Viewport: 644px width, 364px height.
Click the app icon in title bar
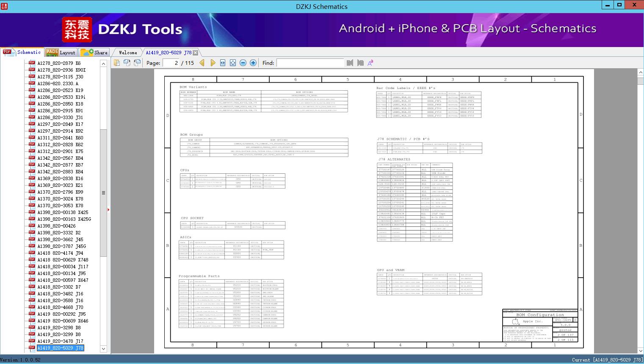coord(5,6)
